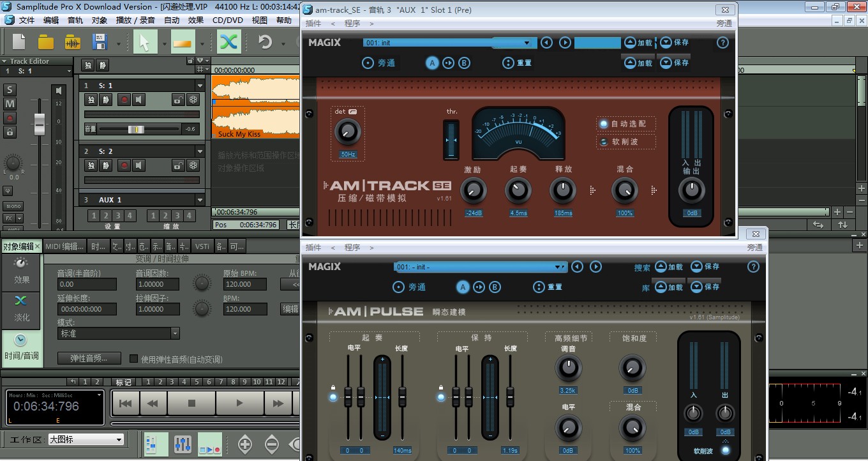Viewport: 868px width, 461px height.
Task: Switch to the VSTi tab
Action: pyautogui.click(x=202, y=246)
